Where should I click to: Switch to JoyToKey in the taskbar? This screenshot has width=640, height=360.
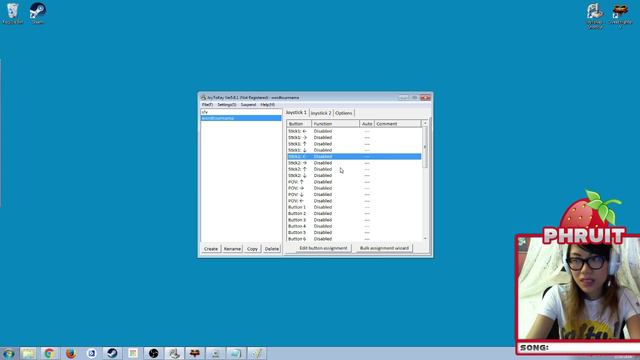pyautogui.click(x=174, y=353)
